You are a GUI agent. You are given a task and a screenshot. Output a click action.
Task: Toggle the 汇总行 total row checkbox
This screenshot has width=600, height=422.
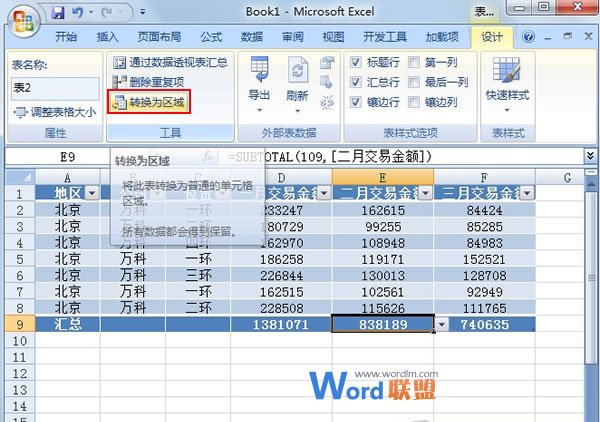point(355,82)
